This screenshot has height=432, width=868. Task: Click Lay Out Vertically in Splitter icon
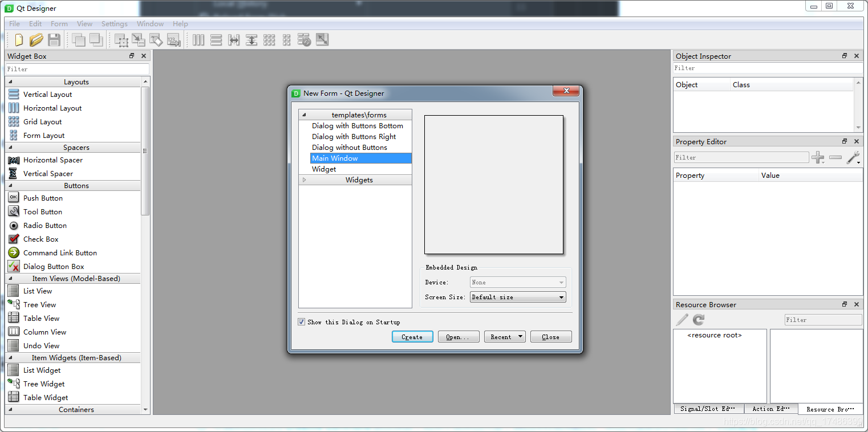pos(252,40)
